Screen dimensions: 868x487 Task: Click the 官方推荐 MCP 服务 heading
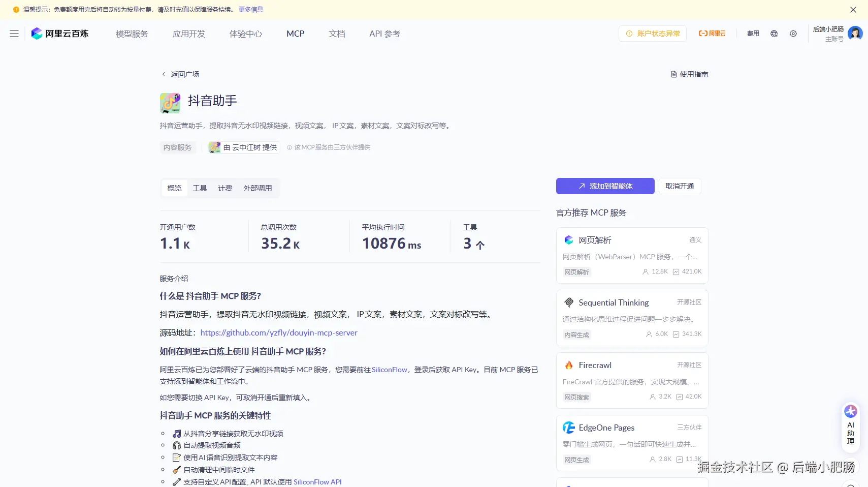coord(591,213)
